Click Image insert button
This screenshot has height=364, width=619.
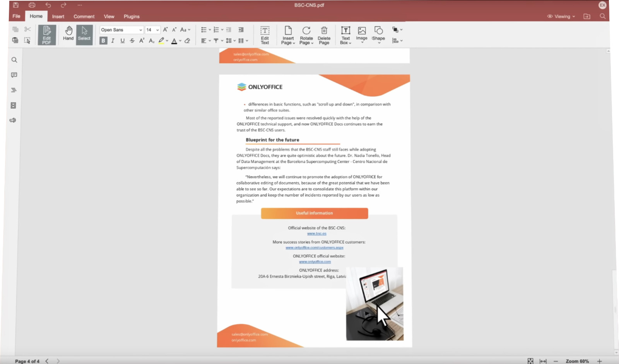point(362,35)
